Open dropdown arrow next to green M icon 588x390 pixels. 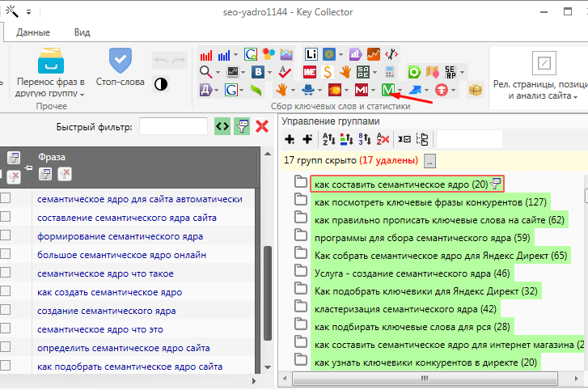pos(400,91)
